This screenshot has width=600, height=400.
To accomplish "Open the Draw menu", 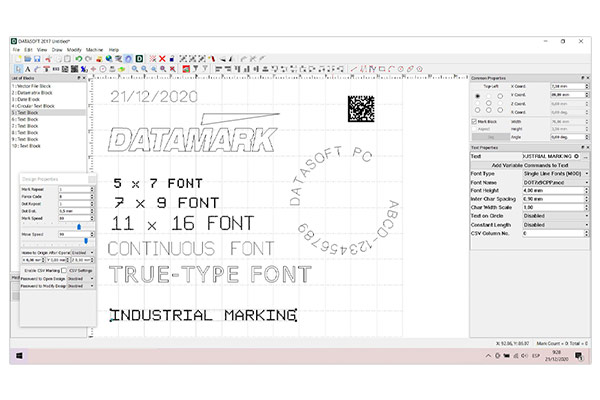I will (x=57, y=50).
